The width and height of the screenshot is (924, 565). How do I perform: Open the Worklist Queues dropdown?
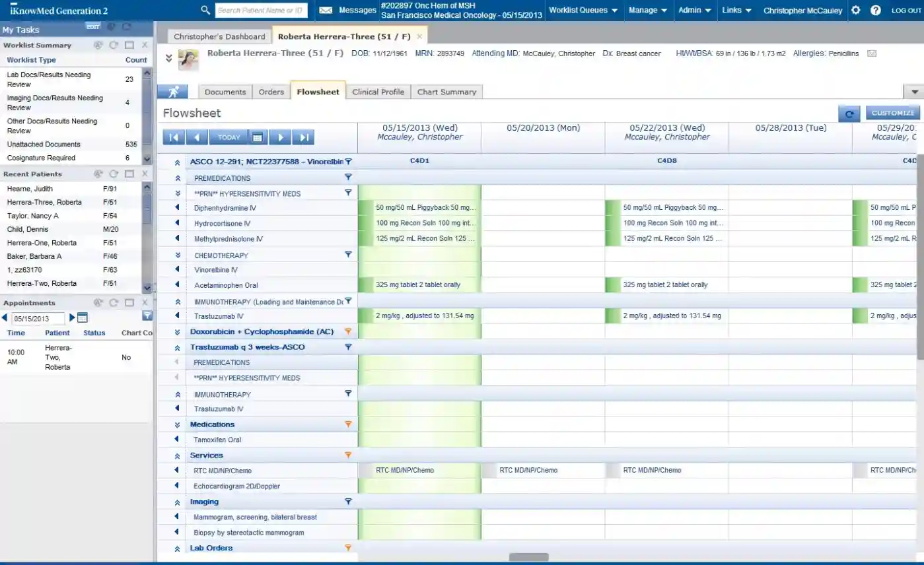point(584,11)
